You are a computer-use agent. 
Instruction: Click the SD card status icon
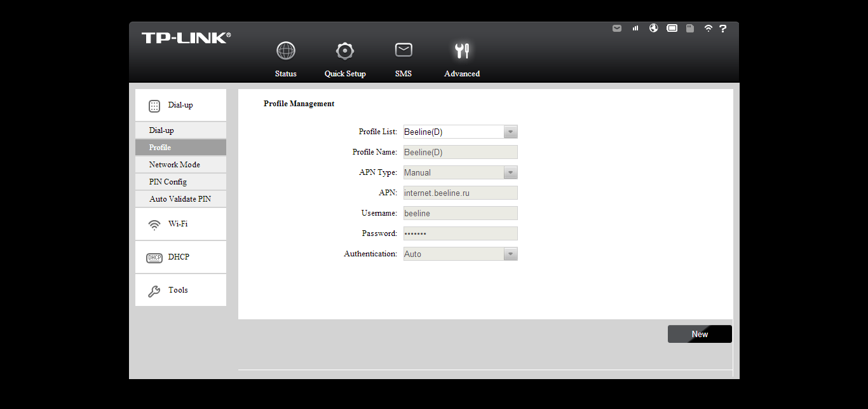[x=690, y=29]
